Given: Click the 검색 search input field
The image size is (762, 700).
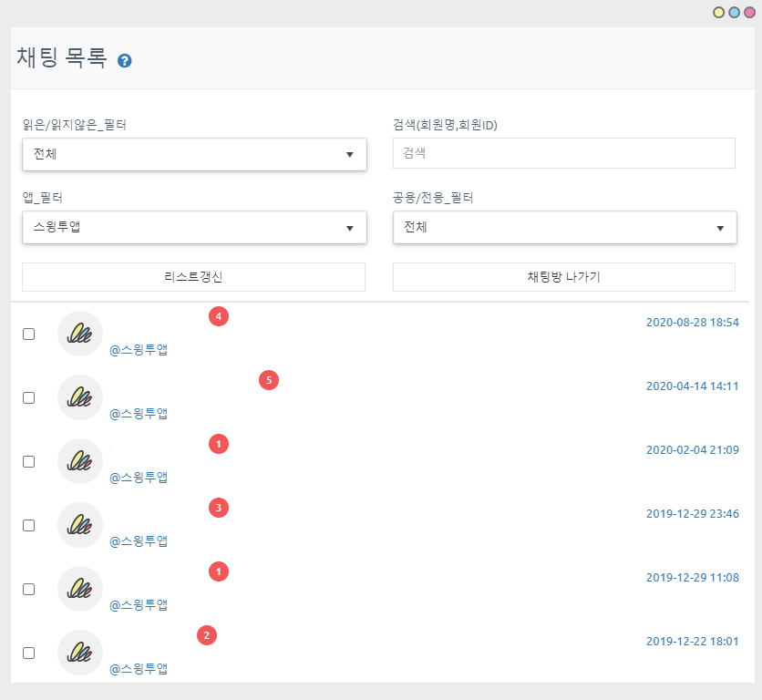Looking at the screenshot, I should (x=563, y=153).
